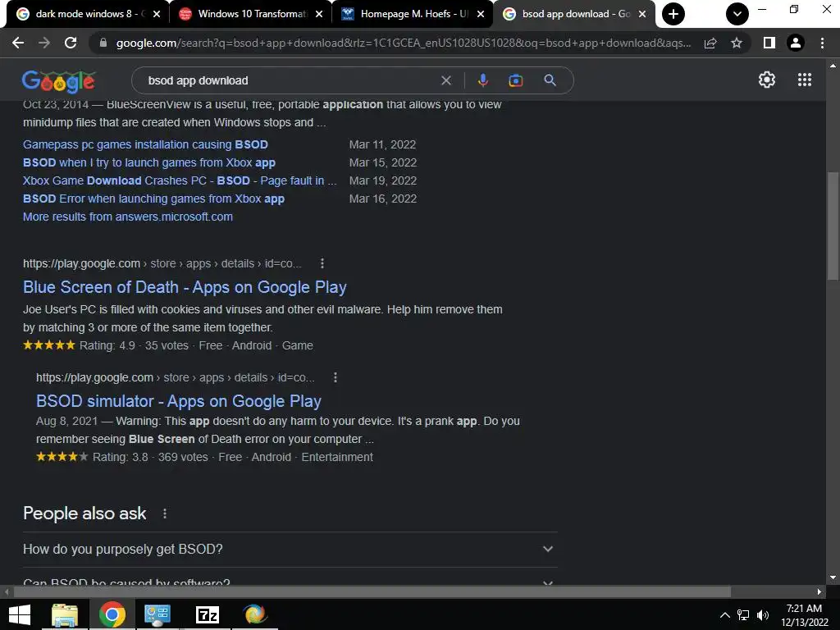Click the scroll right arrow button
This screenshot has height=630, width=840.
pos(819,591)
